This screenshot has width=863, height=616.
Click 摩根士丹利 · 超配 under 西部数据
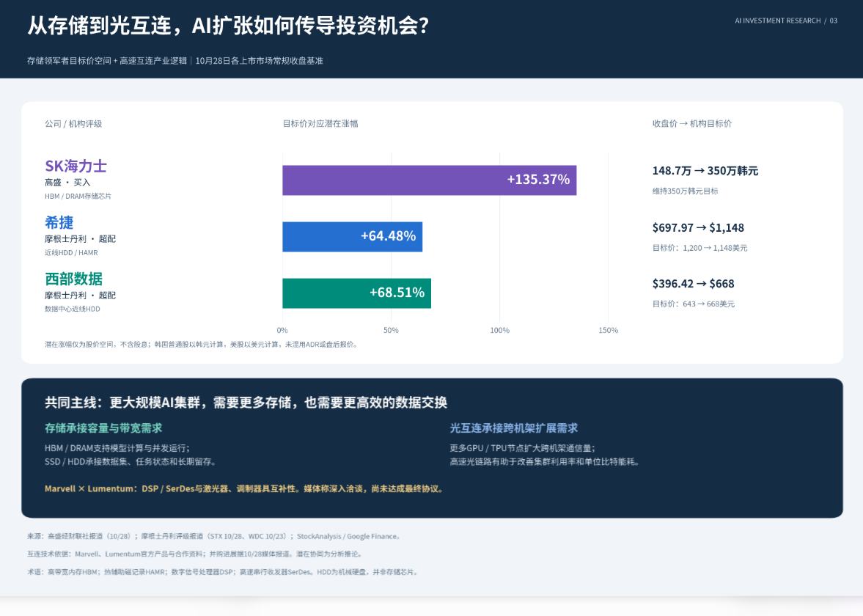(81, 295)
